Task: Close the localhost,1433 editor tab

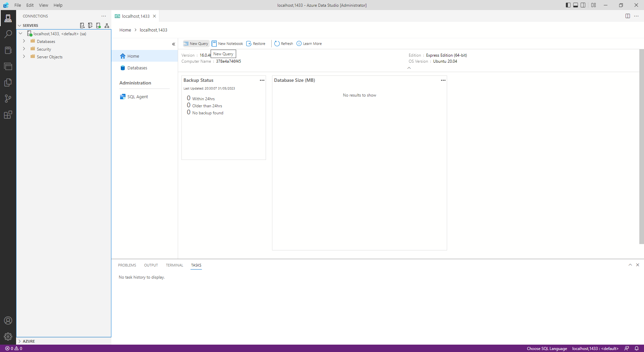Action: point(154,16)
